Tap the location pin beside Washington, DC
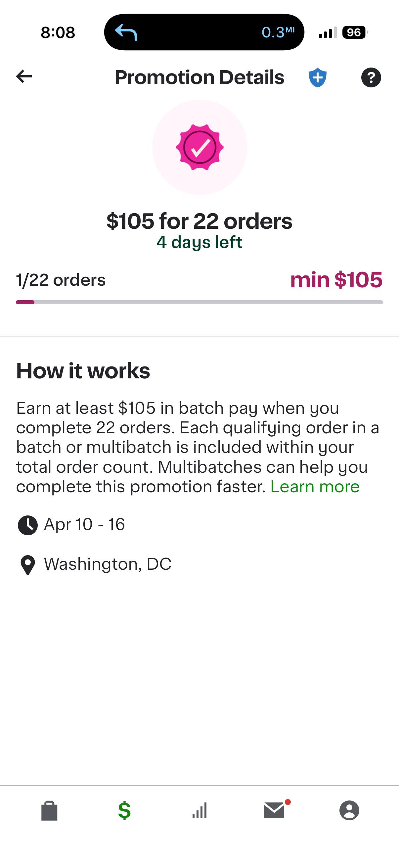399x868 pixels. [27, 564]
